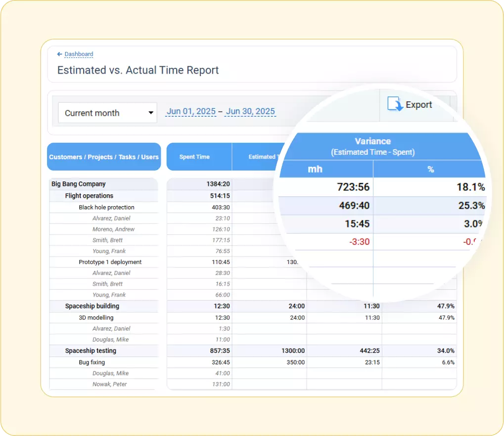Click user Moreno, Andrew in the list
504x436 pixels.
(x=113, y=229)
